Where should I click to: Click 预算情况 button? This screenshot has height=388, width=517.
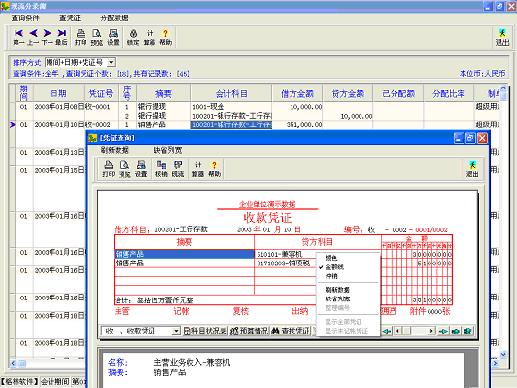click(249, 331)
